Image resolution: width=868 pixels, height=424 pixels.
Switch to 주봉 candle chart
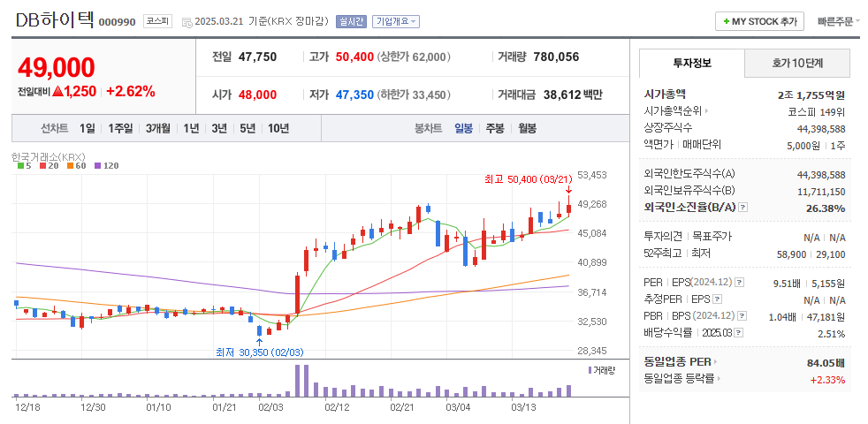pyautogui.click(x=495, y=128)
